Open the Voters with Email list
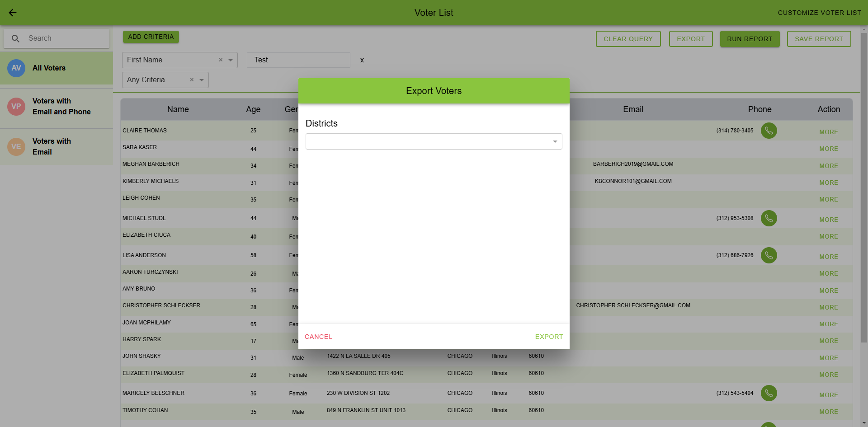Screen dimensions: 868x427 coord(57,147)
